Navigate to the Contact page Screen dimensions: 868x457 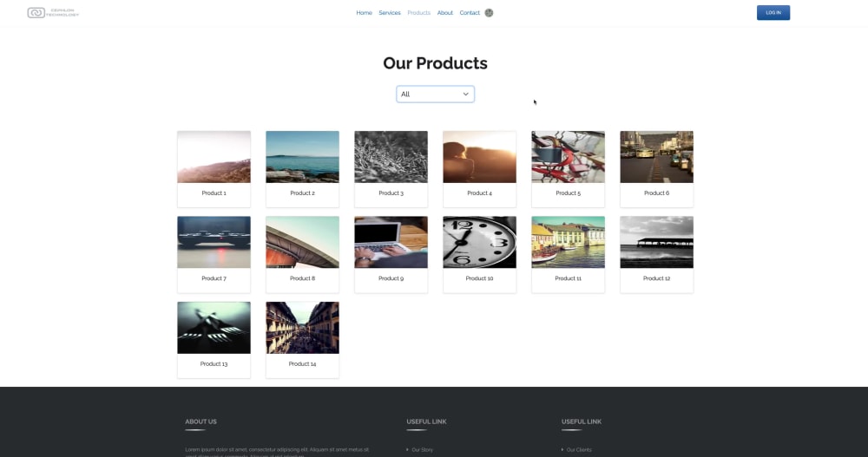pyautogui.click(x=470, y=13)
